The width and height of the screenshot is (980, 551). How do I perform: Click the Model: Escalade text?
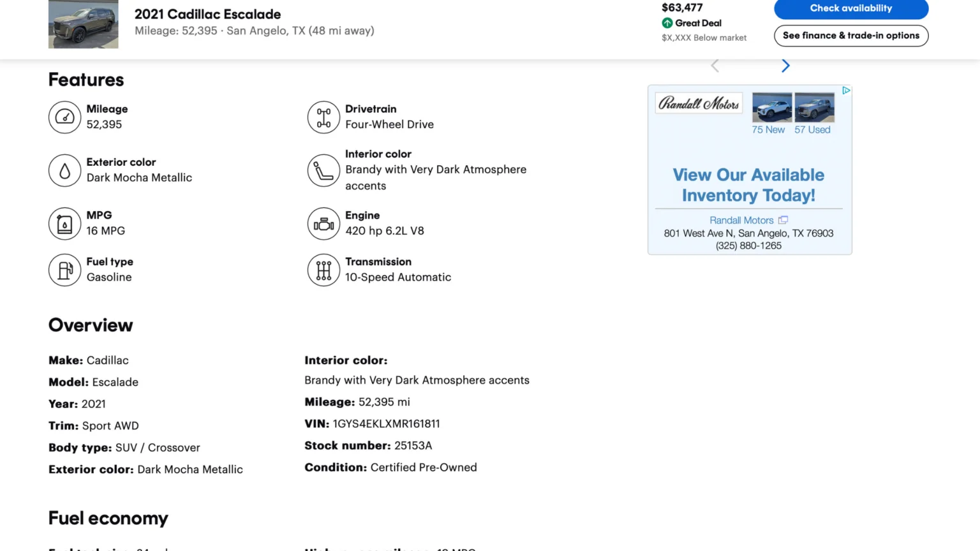(93, 382)
